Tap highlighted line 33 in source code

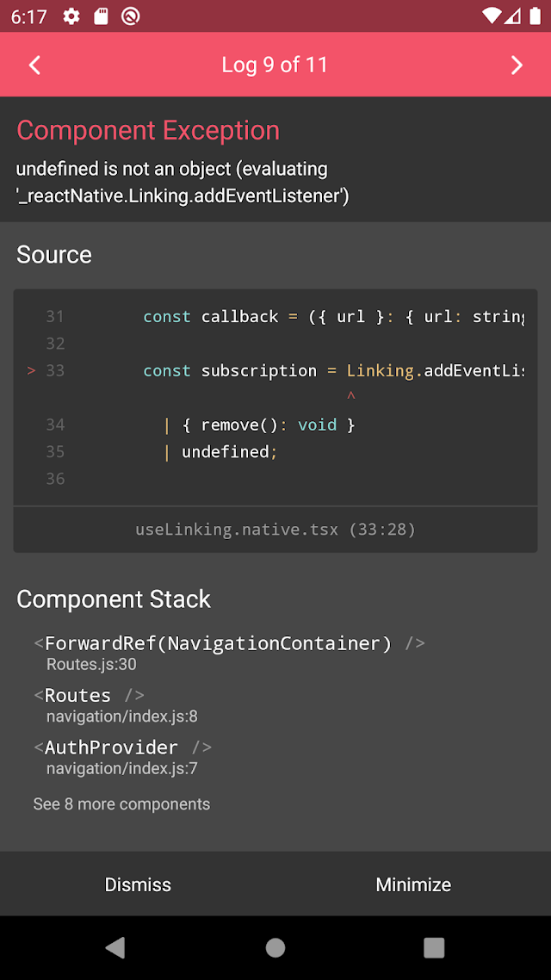pyautogui.click(x=333, y=371)
